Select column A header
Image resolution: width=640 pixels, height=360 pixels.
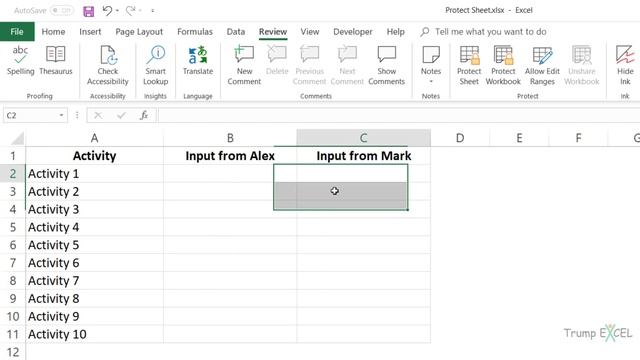[94, 138]
